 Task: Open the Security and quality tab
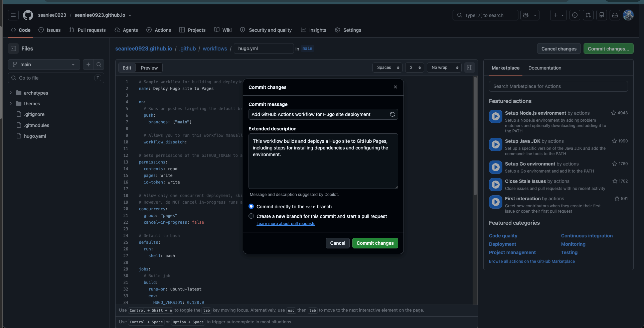point(266,30)
